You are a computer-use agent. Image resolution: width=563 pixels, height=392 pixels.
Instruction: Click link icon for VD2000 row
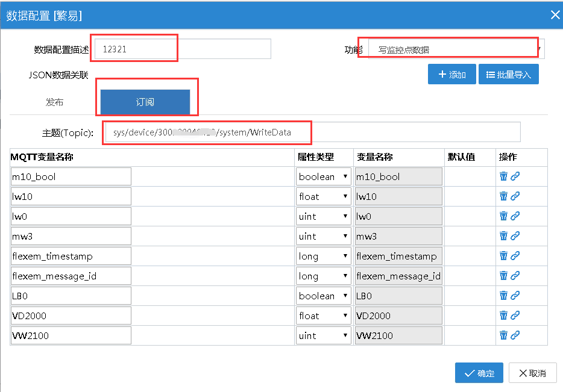click(x=515, y=316)
